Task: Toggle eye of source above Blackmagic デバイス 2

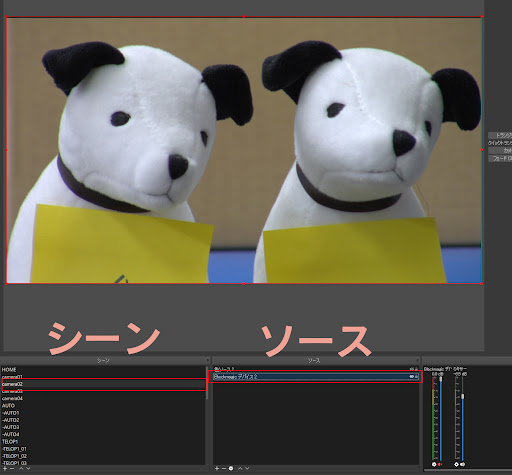Action: pos(412,369)
